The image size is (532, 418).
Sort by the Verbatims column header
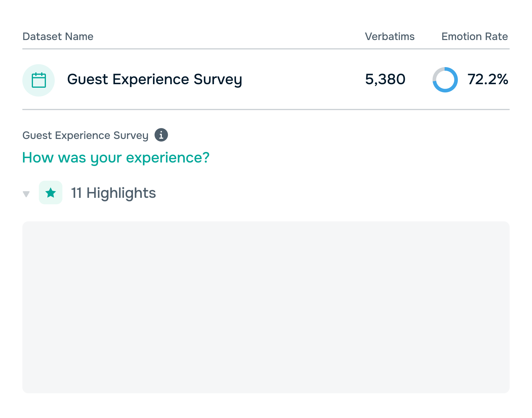coord(389,37)
